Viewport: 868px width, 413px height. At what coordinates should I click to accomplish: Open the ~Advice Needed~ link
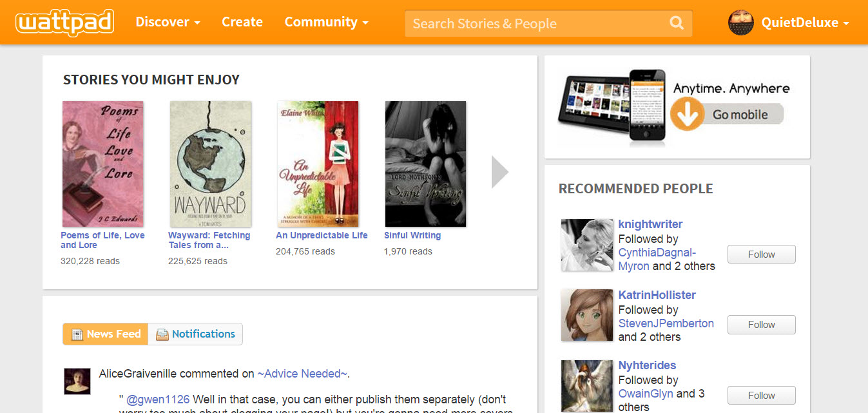[x=302, y=374]
